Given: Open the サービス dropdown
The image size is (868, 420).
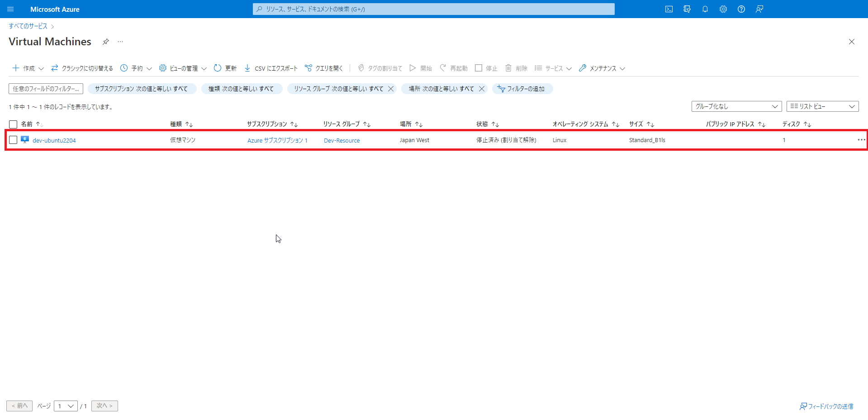Looking at the screenshot, I should [553, 68].
